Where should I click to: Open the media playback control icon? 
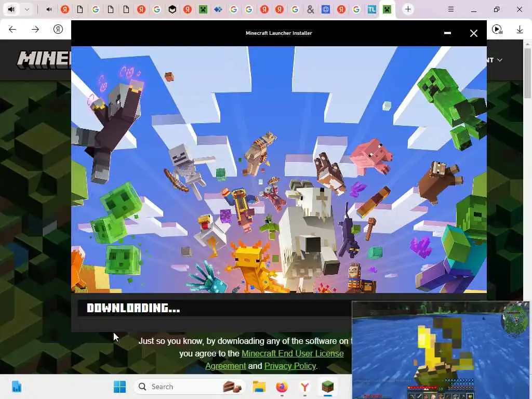(x=497, y=30)
